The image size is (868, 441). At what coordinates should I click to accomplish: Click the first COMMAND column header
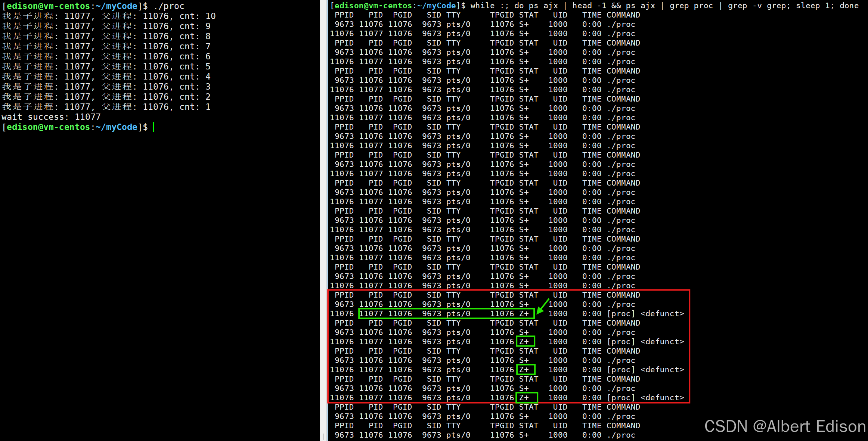623,15
